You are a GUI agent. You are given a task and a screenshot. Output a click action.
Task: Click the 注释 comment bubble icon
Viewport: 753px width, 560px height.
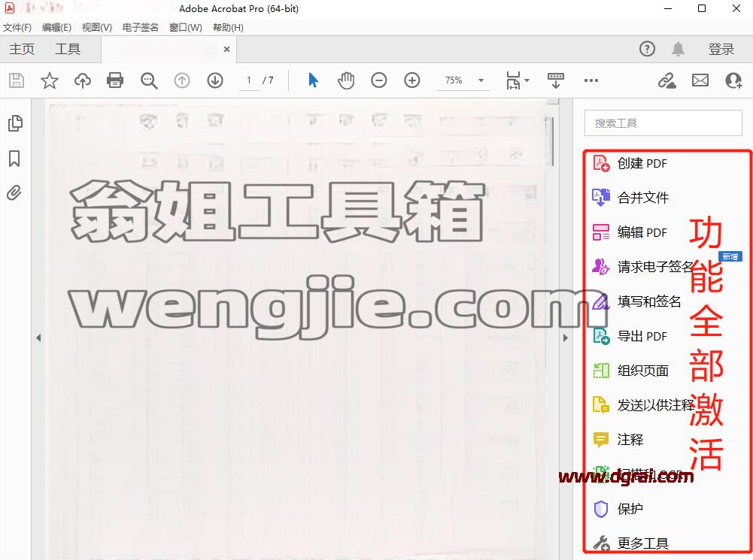tap(601, 440)
